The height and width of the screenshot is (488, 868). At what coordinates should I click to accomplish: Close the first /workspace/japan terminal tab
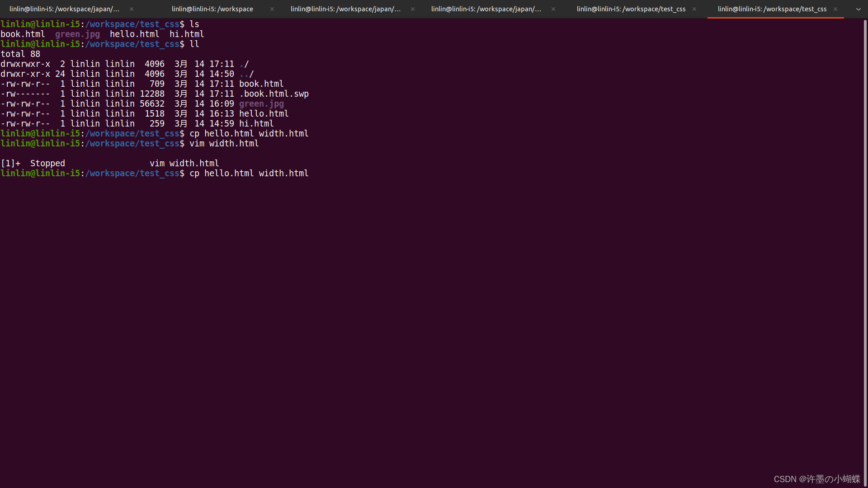pos(132,9)
